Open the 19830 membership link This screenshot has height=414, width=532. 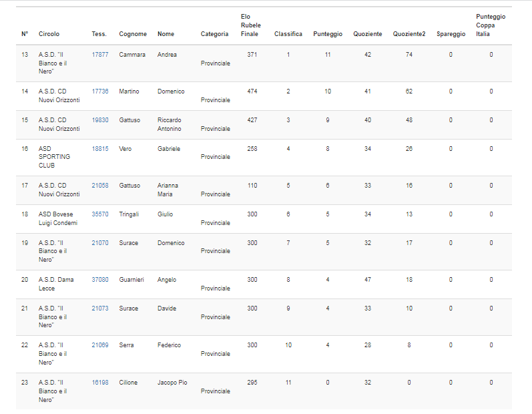(x=100, y=120)
